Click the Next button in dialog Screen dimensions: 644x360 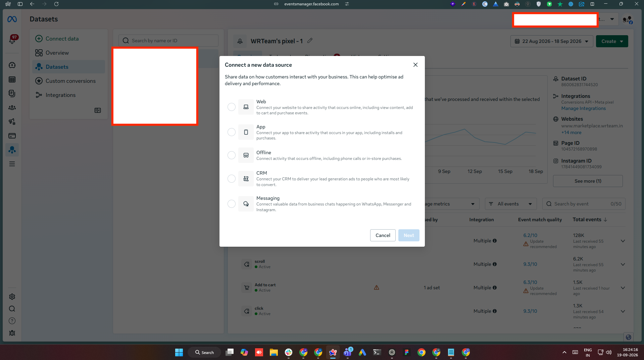tap(409, 235)
